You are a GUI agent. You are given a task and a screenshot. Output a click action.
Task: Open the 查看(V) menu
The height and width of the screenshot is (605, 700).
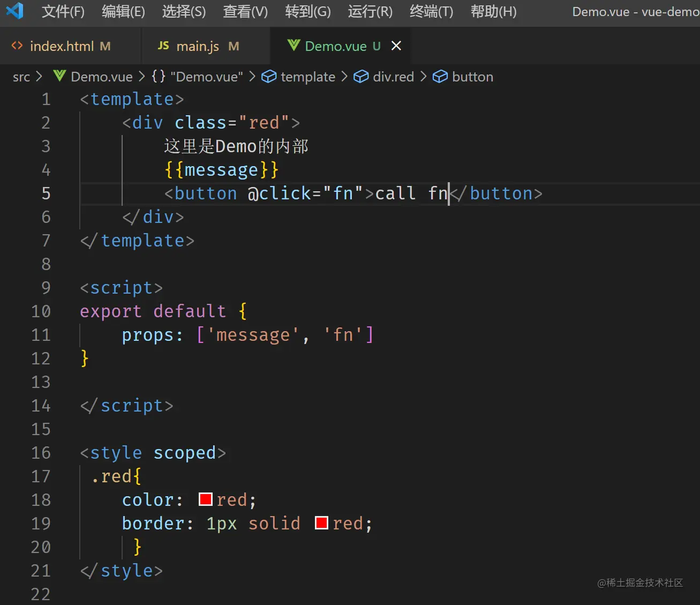(245, 11)
